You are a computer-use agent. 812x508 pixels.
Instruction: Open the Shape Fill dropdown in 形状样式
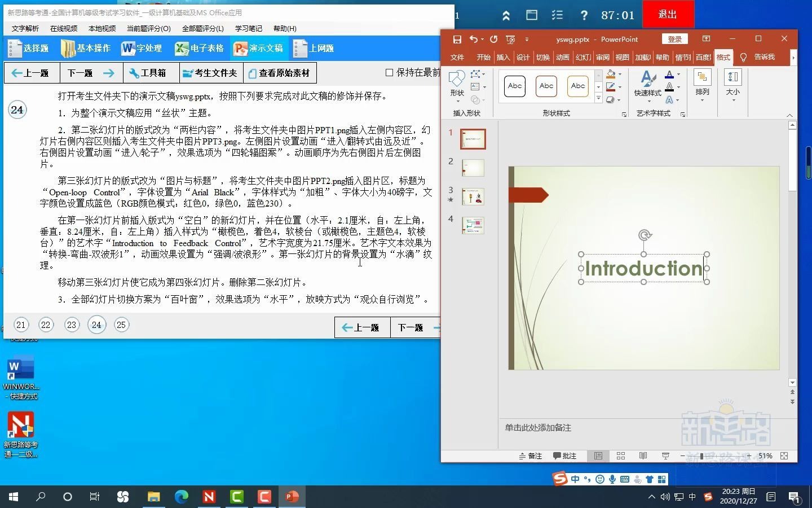[x=620, y=74]
